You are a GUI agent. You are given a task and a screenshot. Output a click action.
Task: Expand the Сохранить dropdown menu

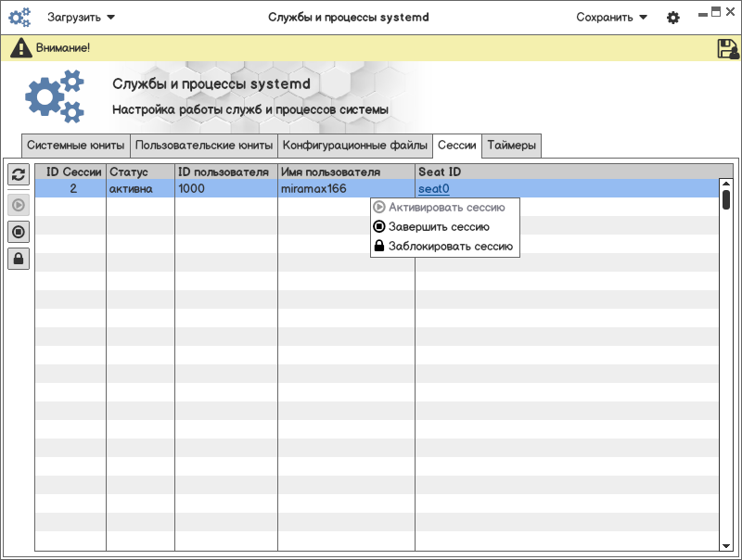coord(611,18)
